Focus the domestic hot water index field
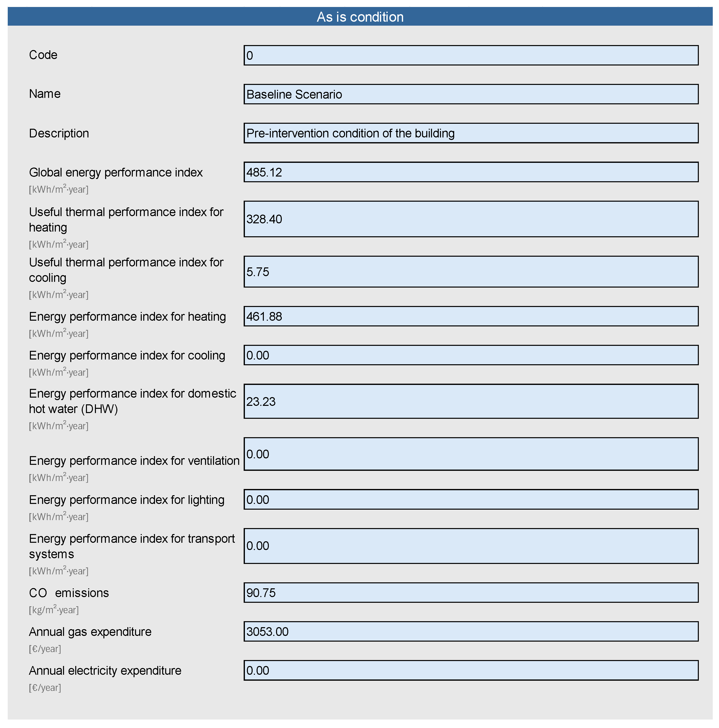 pos(471,401)
